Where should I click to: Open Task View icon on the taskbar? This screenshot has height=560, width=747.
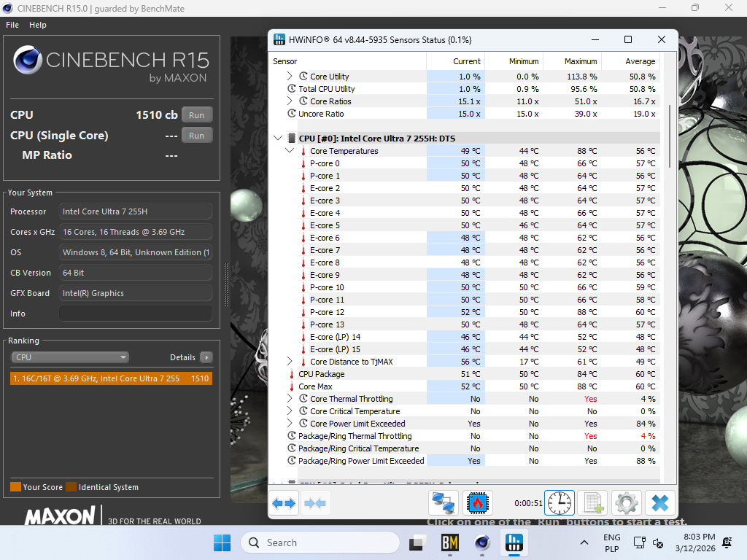pos(417,542)
